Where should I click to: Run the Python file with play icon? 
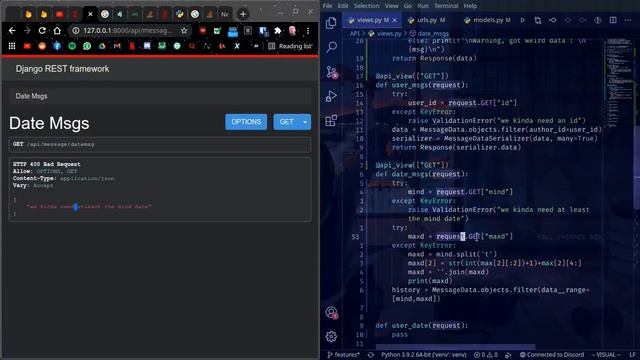click(x=522, y=20)
